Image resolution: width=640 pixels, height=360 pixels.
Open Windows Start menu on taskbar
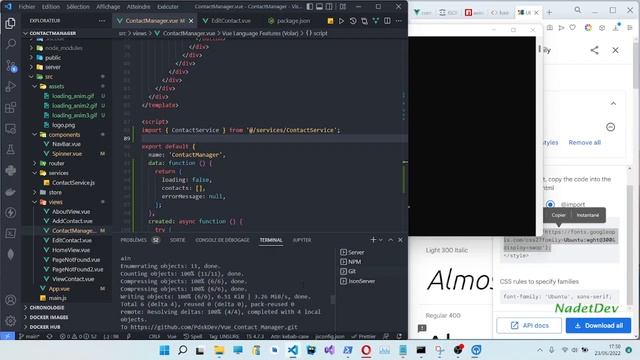tap(164, 350)
